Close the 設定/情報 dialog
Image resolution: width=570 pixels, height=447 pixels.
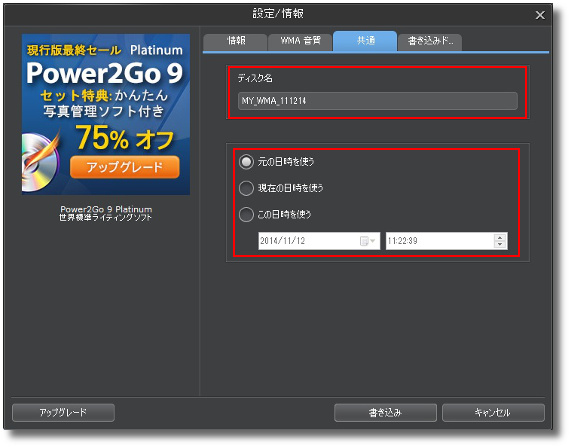coord(540,15)
